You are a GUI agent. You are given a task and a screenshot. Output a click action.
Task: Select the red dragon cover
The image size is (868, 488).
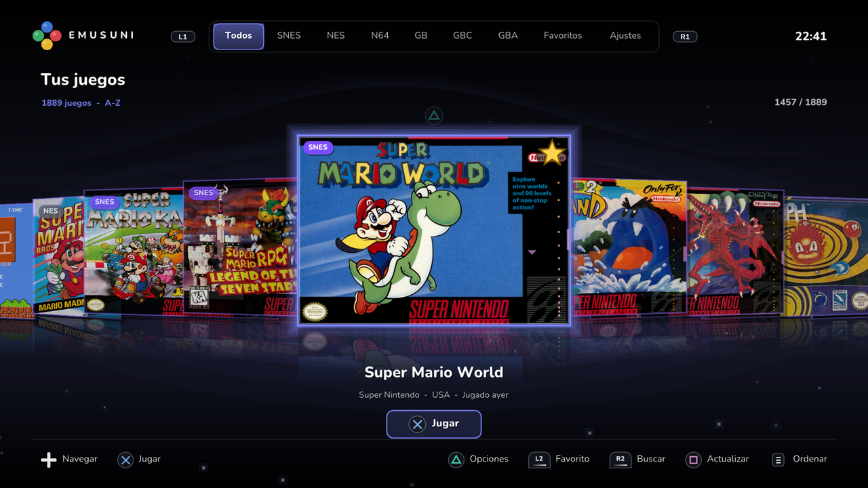(735, 252)
